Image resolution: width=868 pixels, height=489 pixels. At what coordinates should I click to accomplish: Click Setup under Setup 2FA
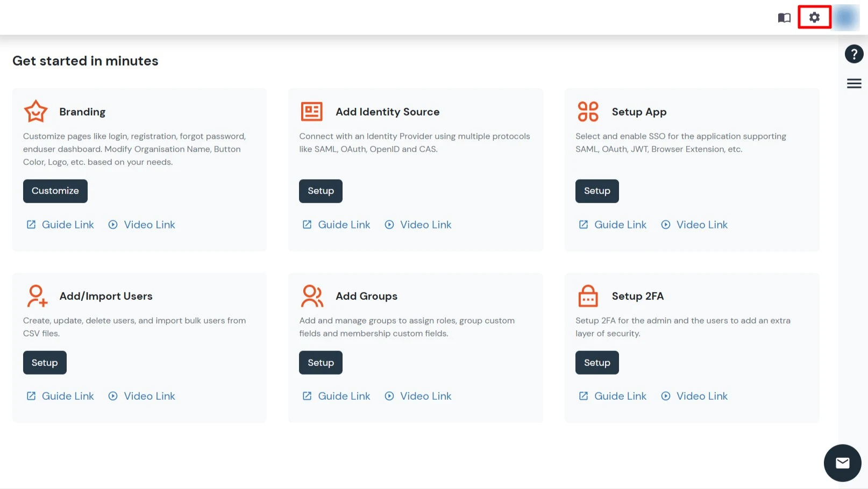[x=597, y=362]
